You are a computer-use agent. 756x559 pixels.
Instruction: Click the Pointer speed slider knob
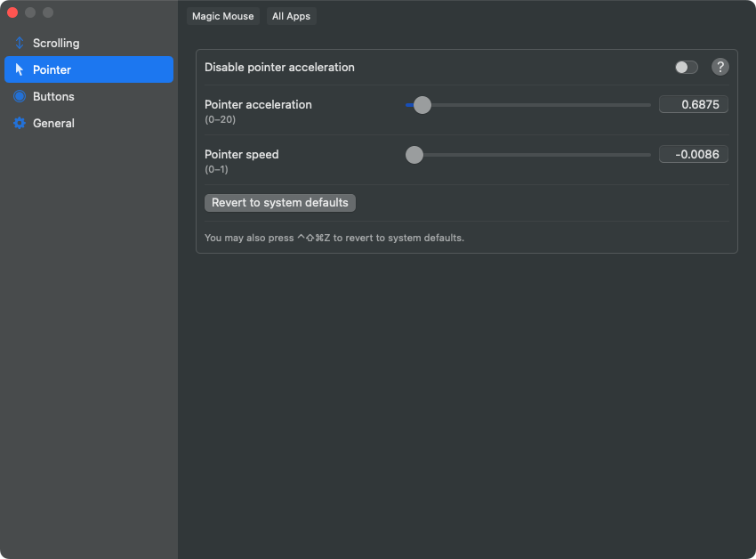pos(414,155)
